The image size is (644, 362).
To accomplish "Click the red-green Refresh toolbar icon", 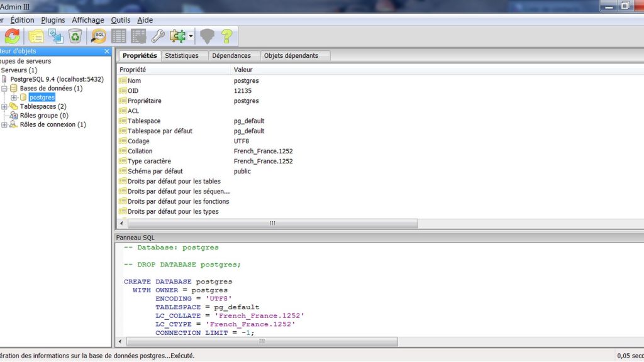I will [x=12, y=36].
